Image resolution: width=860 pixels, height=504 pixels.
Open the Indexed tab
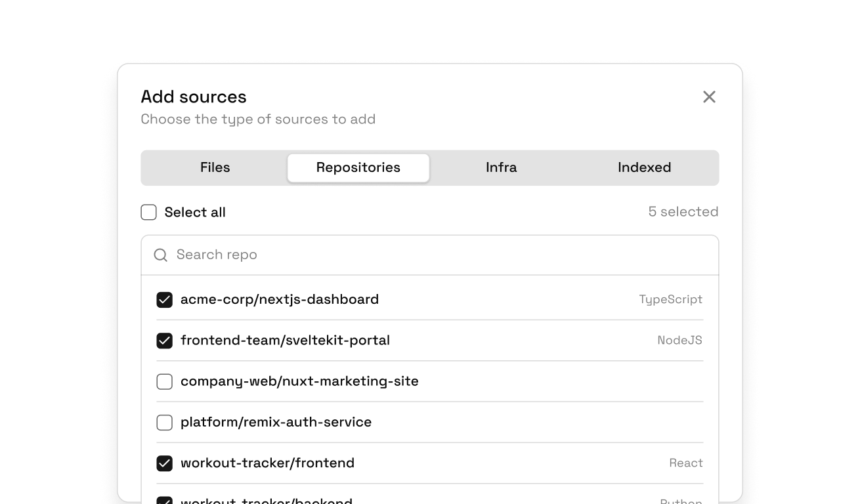(643, 168)
